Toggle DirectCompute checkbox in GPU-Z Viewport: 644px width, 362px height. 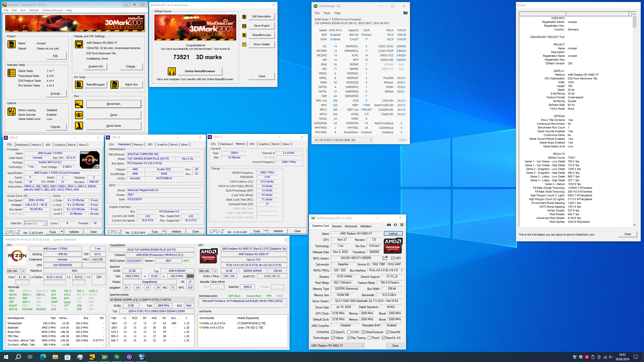pyautogui.click(x=363, y=332)
